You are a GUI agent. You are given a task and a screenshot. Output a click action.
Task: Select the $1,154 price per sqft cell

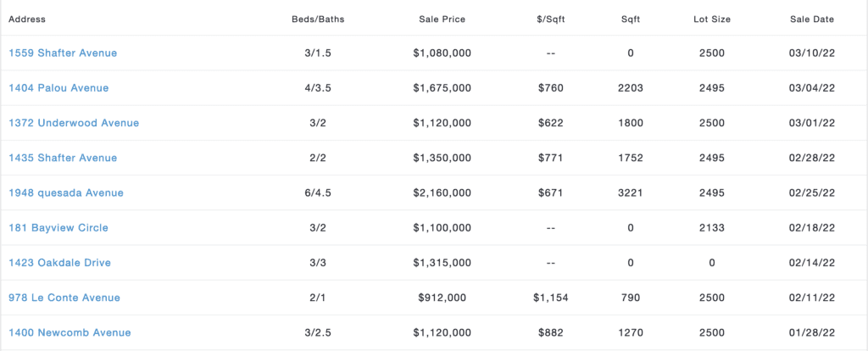[551, 298]
